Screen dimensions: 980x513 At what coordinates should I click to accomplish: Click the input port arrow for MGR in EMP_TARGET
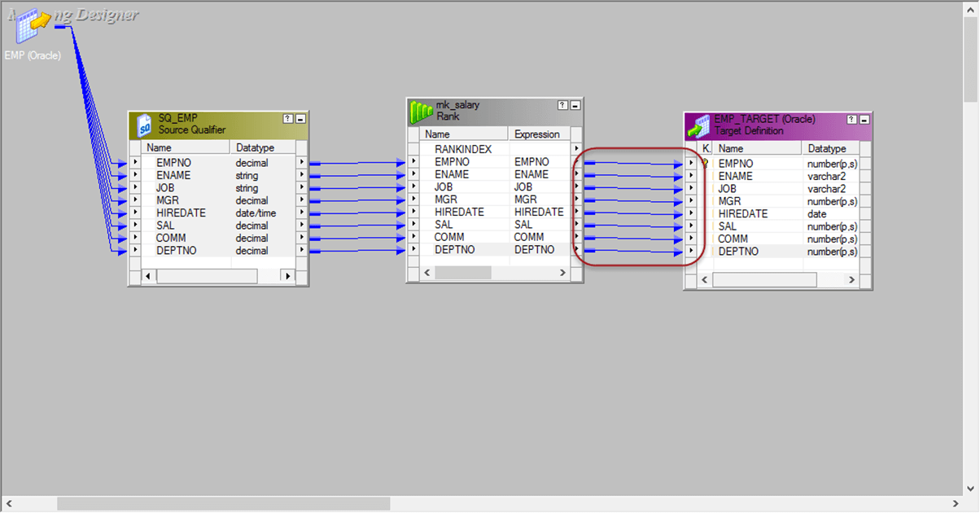pyautogui.click(x=691, y=201)
